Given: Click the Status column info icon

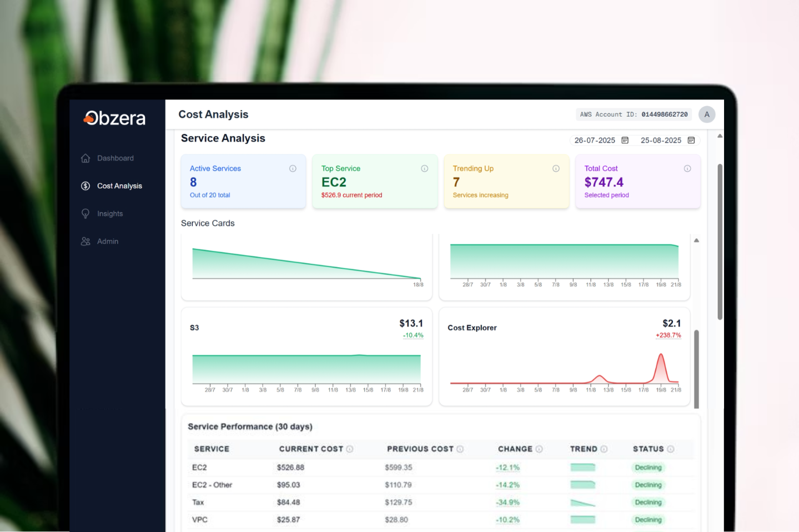Looking at the screenshot, I should pyautogui.click(x=671, y=449).
